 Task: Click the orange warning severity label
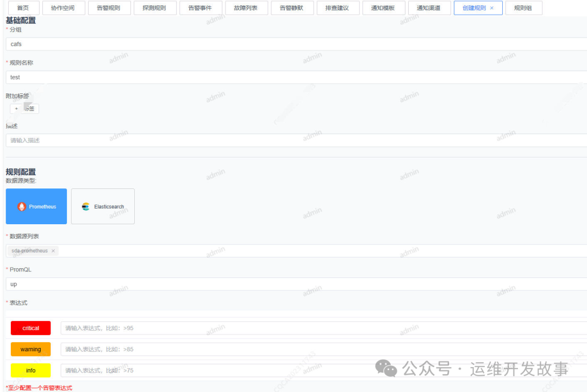(30, 349)
